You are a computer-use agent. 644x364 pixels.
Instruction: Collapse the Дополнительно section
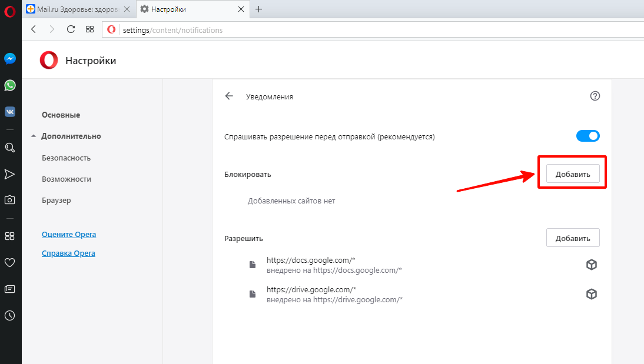click(34, 136)
